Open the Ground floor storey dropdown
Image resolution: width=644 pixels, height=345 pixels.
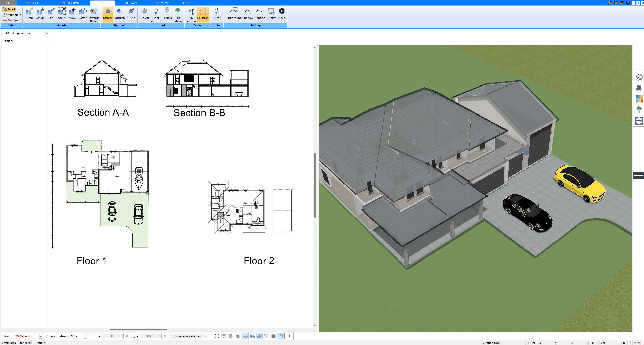point(85,336)
